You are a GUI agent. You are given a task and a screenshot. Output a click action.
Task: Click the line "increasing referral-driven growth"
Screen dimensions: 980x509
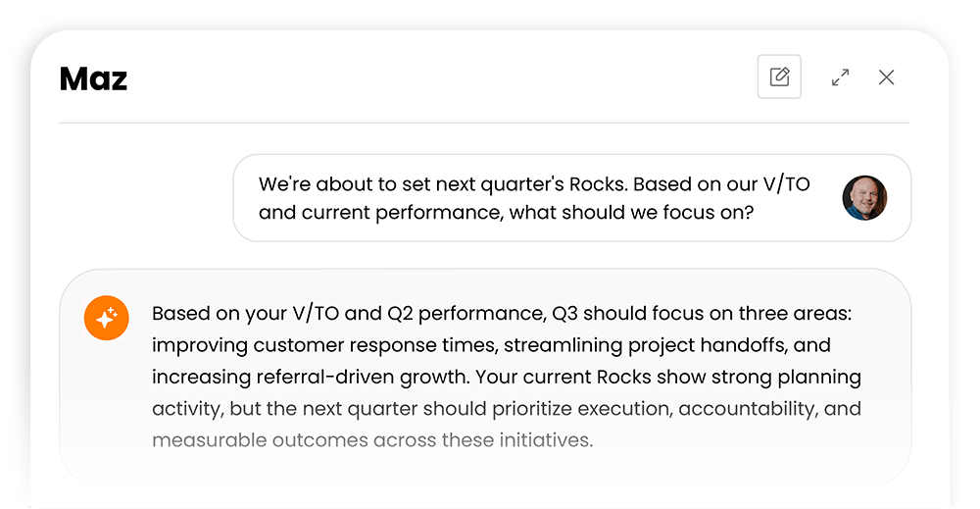(x=311, y=377)
